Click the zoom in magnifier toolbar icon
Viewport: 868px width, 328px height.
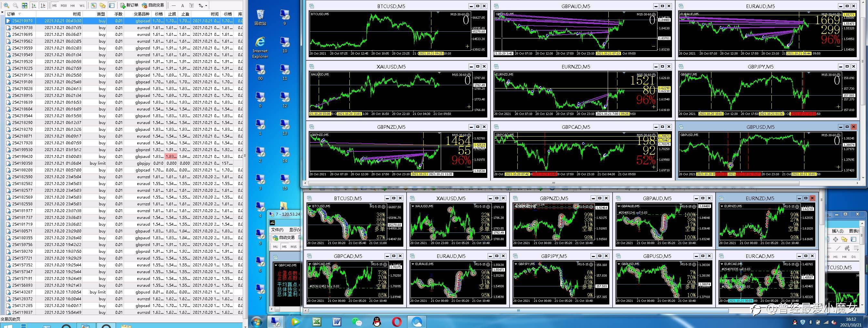coord(6,5)
